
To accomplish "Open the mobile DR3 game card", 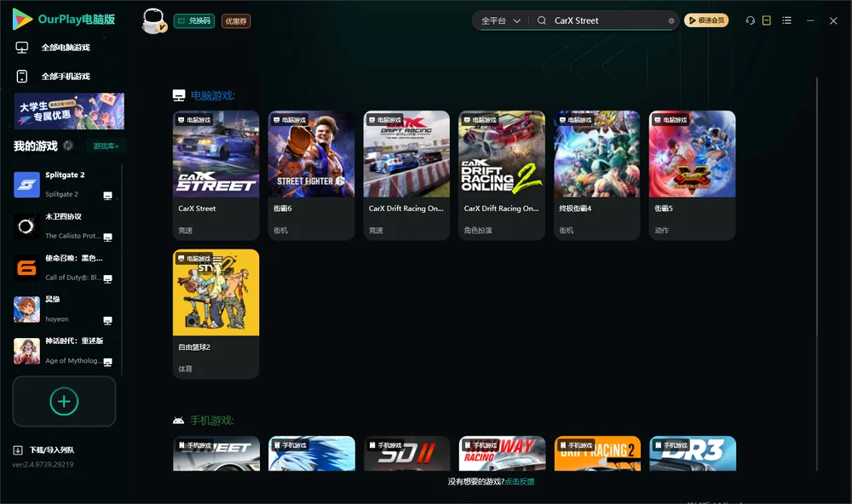I will coord(692,454).
